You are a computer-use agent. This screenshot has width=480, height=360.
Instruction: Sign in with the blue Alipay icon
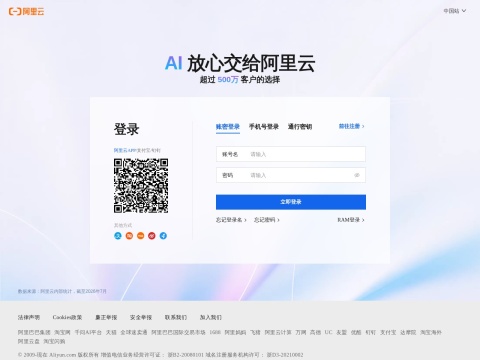[x=118, y=236]
